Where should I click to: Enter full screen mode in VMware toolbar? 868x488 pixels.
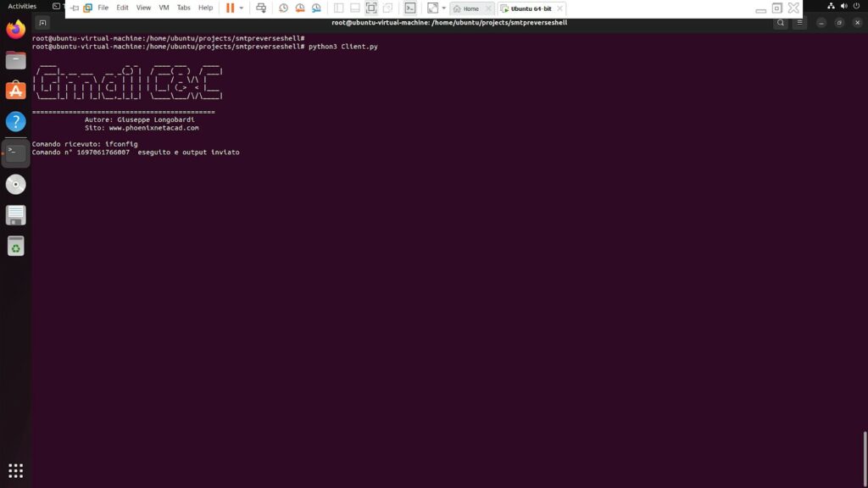click(371, 8)
